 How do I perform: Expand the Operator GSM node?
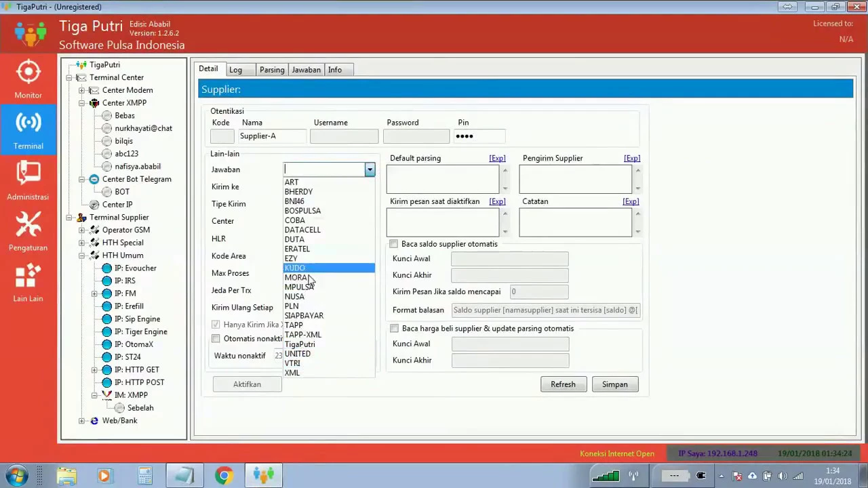81,230
